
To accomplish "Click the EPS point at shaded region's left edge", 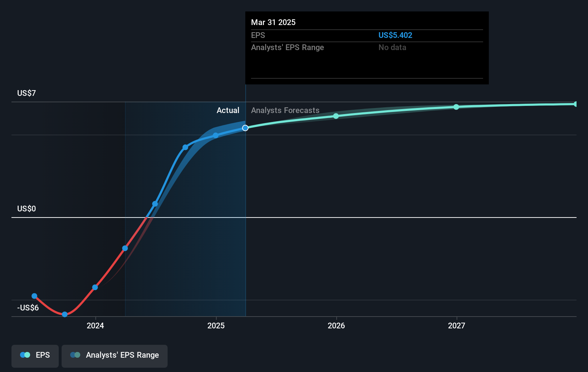I will point(125,248).
